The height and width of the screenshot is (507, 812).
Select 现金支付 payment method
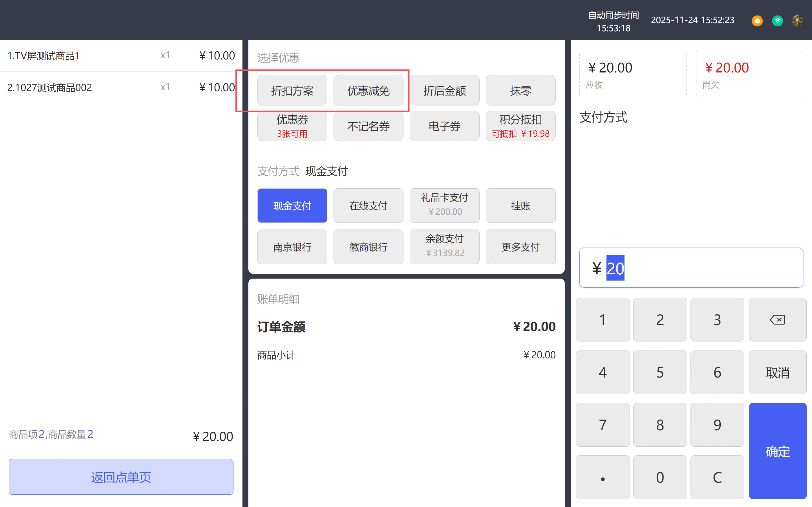coord(292,206)
